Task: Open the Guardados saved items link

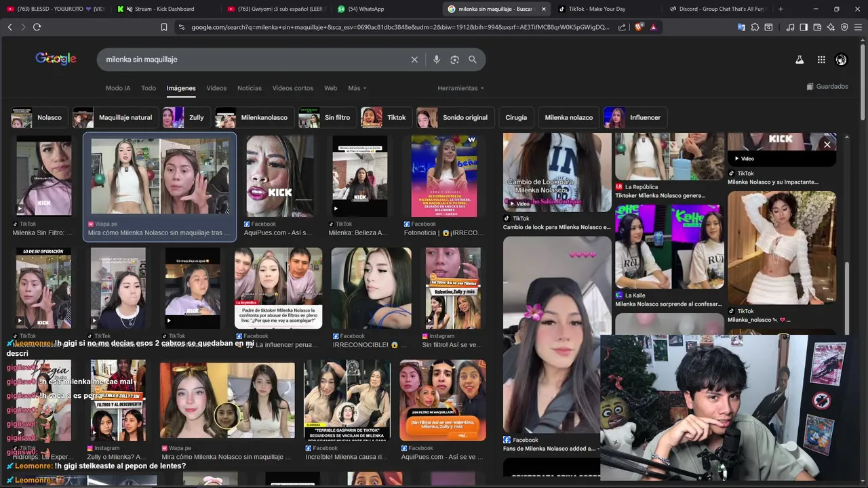Action: (827, 87)
